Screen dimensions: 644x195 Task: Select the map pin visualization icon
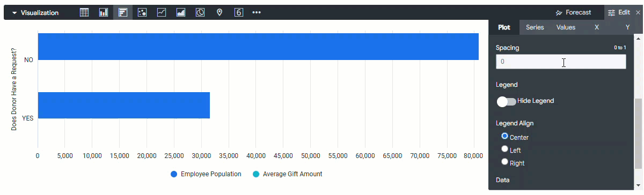(x=219, y=12)
